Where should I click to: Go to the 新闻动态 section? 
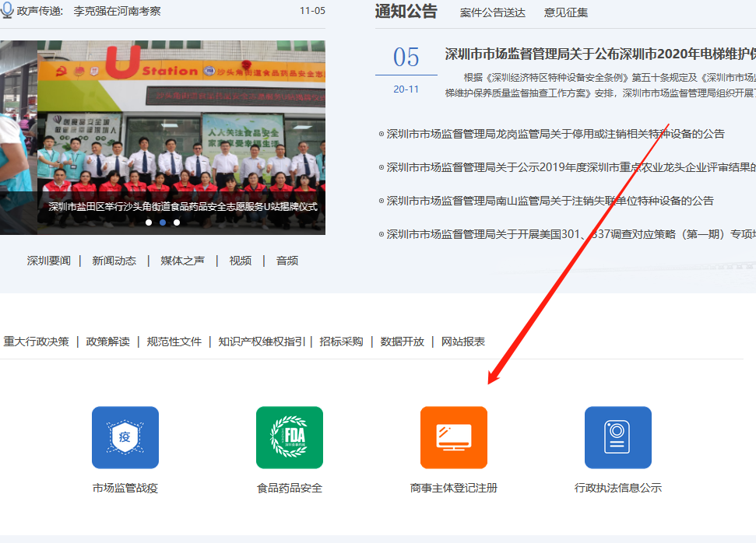114,261
